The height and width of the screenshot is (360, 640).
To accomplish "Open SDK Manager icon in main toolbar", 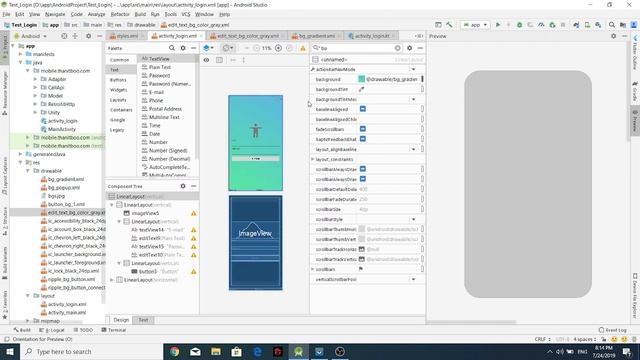I will (x=598, y=25).
